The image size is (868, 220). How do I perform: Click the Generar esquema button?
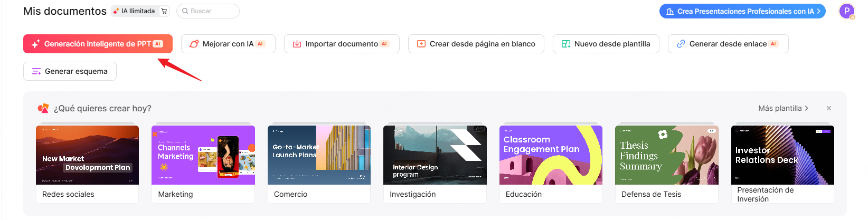coord(70,71)
